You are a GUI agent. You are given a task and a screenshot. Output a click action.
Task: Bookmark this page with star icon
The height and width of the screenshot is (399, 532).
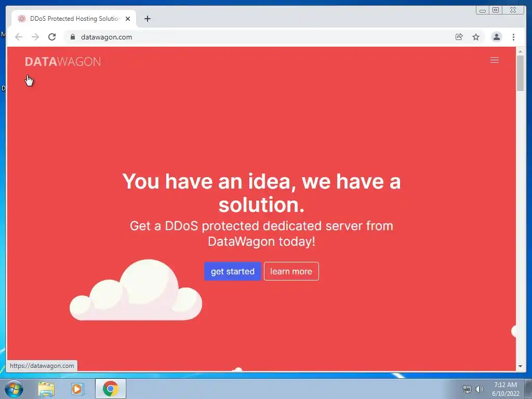coord(476,37)
